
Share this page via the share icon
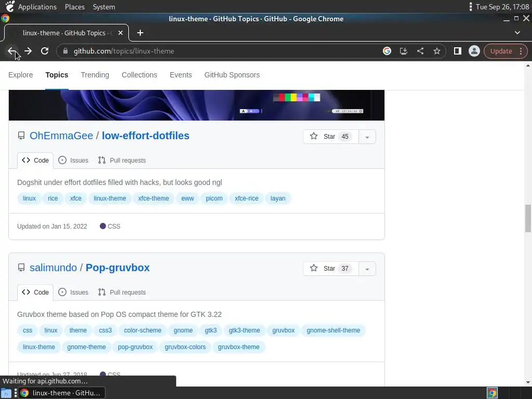click(x=420, y=51)
